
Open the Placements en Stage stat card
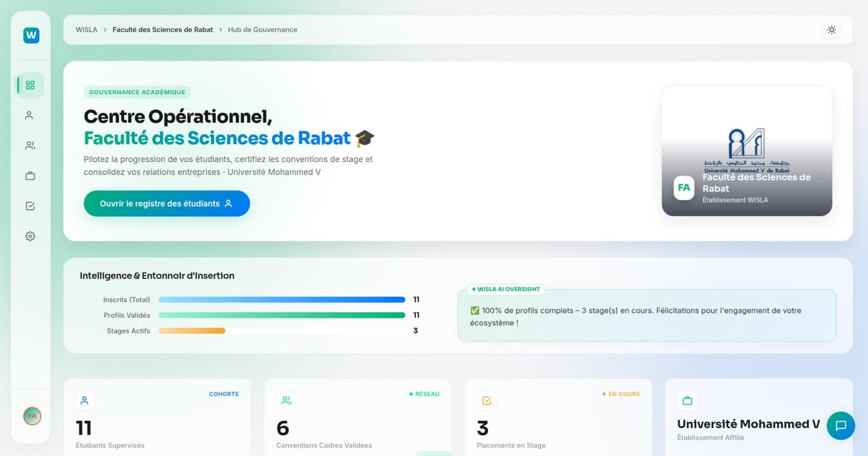coord(558,418)
